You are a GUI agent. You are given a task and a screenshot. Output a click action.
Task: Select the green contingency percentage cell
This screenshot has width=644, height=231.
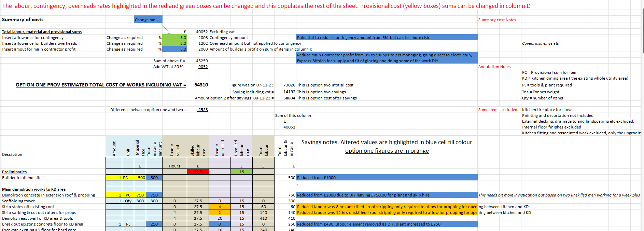[174, 38]
